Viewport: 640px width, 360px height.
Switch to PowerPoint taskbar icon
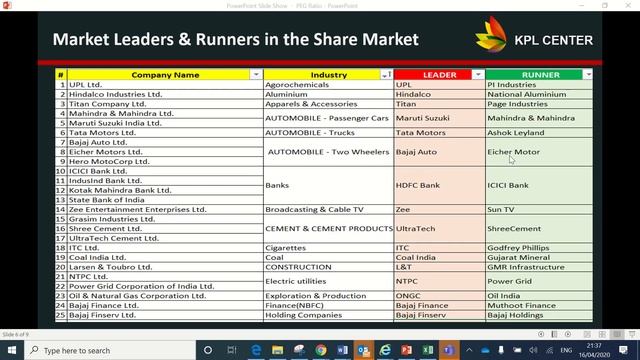pyautogui.click(x=406, y=350)
